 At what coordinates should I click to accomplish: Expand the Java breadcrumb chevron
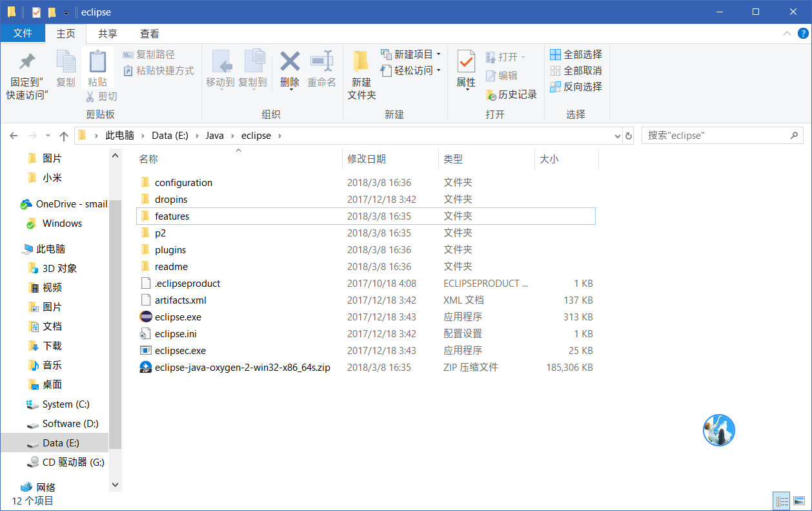232,136
